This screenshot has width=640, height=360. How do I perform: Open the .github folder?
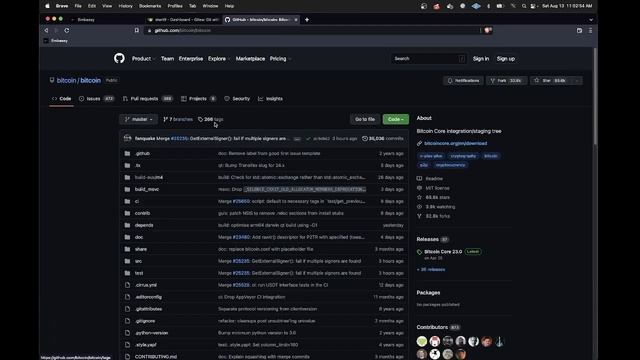point(142,153)
